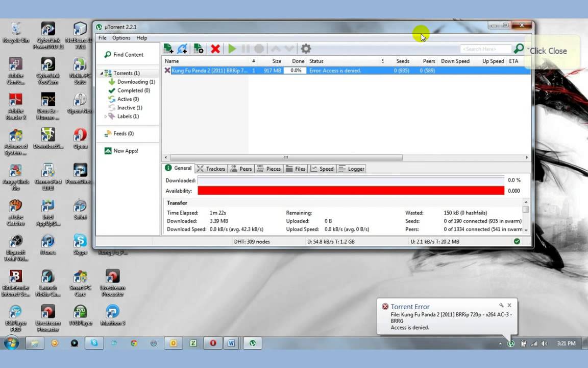The height and width of the screenshot is (368, 588).
Task: Sort torrents by the Down Speed column header
Action: click(x=455, y=61)
